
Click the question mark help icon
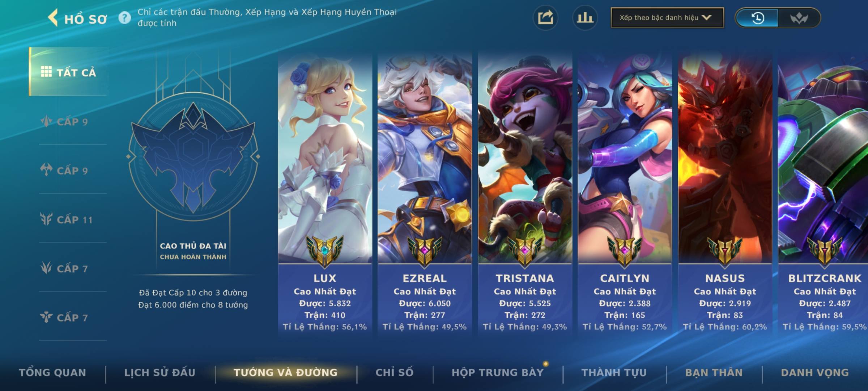pos(125,18)
